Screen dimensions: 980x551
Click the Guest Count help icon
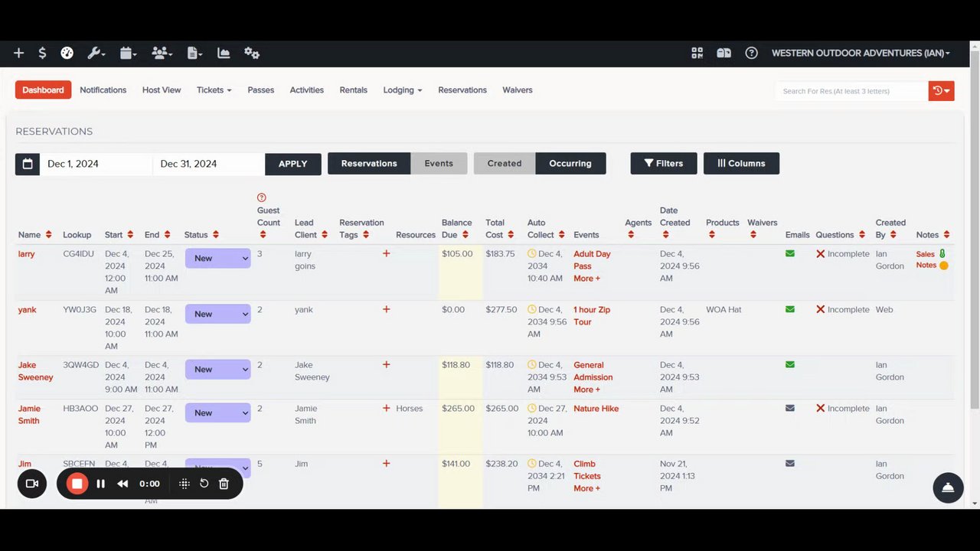[x=261, y=197]
